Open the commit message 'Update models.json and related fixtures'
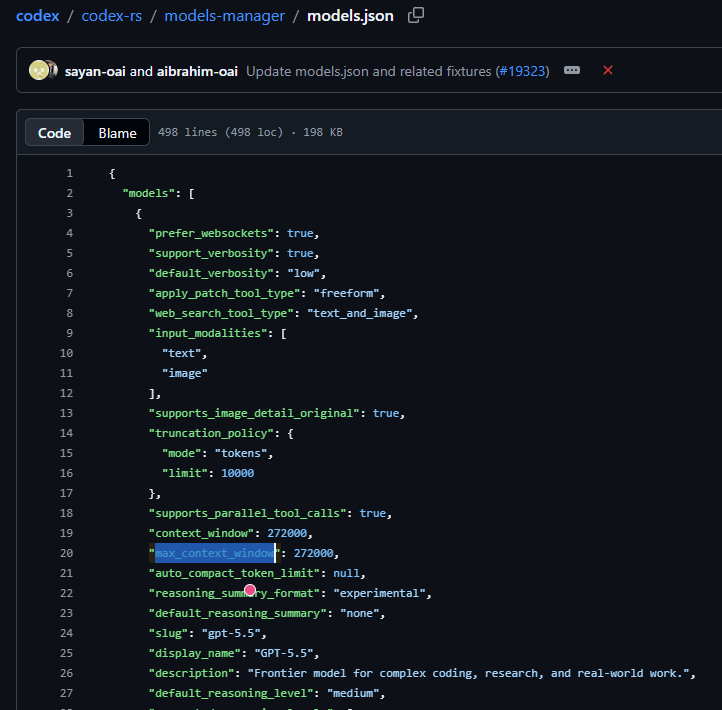722x710 pixels. coord(368,71)
